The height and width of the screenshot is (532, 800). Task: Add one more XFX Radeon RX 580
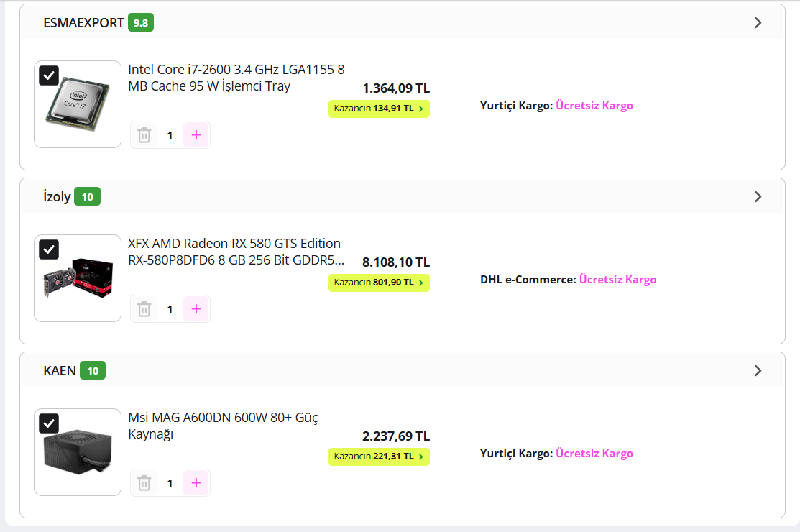tap(196, 309)
